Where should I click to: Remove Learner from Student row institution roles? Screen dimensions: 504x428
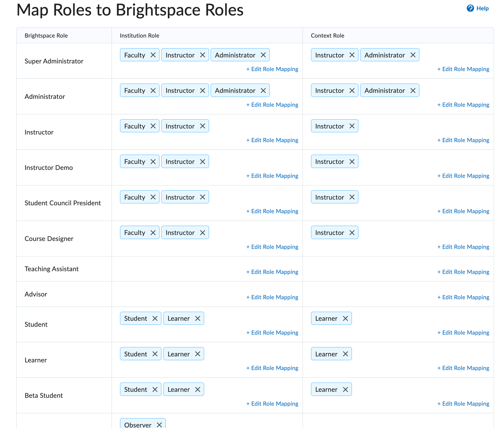coord(198,318)
